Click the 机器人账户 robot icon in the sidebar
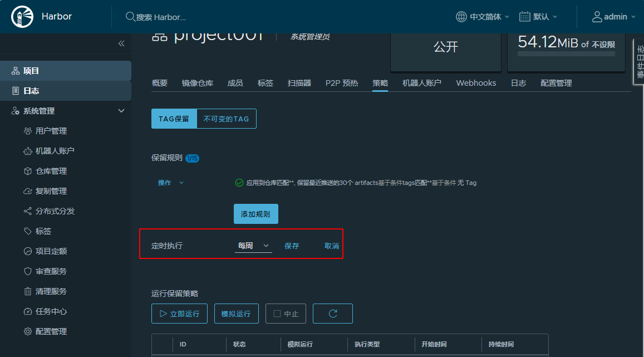This screenshot has width=644, height=357. pos(27,151)
